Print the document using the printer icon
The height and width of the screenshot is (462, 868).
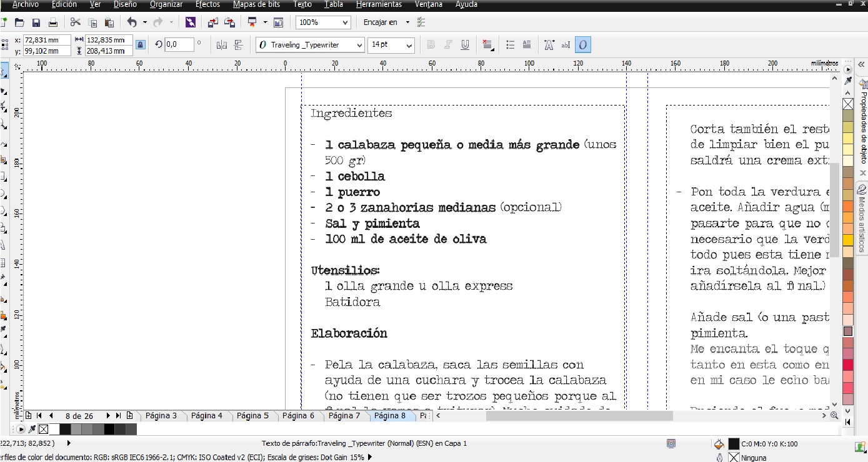[x=53, y=22]
